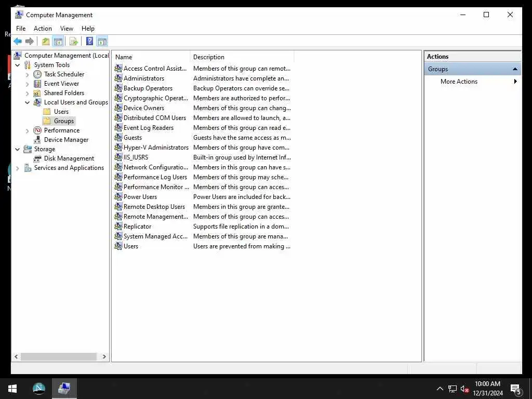This screenshot has width=532, height=399.
Task: Select Computer Management (Local) root node
Action: [x=66, y=55]
